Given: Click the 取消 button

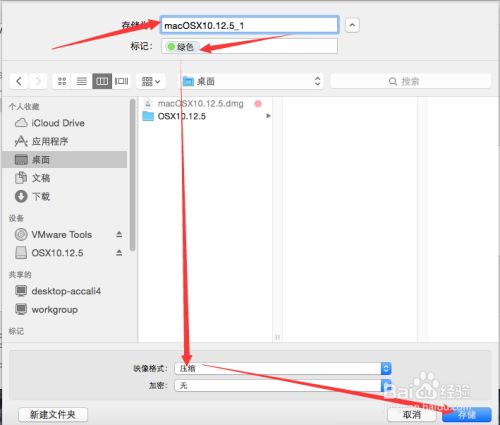Looking at the screenshot, I should point(412,414).
